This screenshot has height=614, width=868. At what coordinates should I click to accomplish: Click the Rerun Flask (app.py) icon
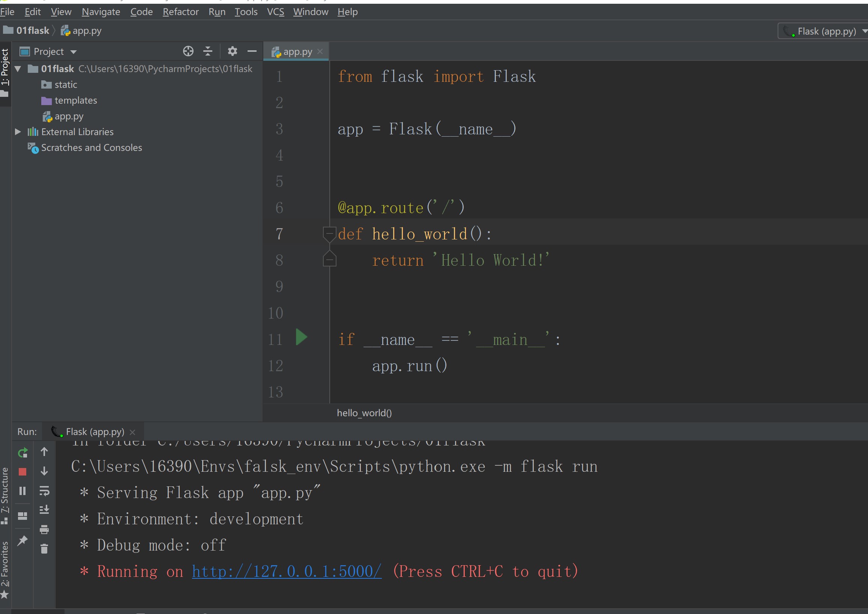[23, 453]
